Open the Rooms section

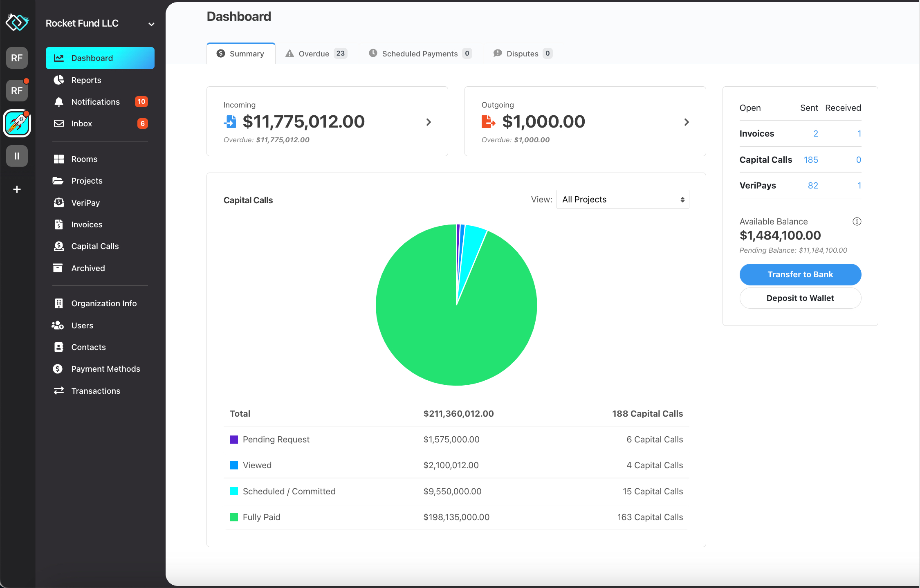(x=84, y=159)
